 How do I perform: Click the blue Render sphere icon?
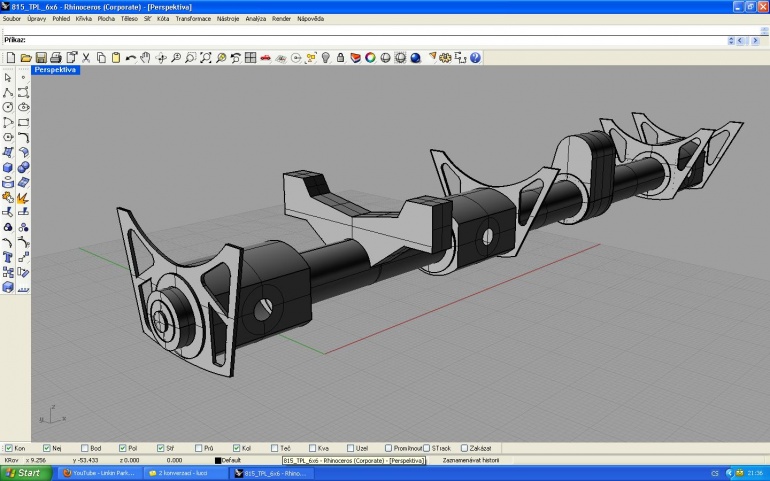click(x=415, y=58)
